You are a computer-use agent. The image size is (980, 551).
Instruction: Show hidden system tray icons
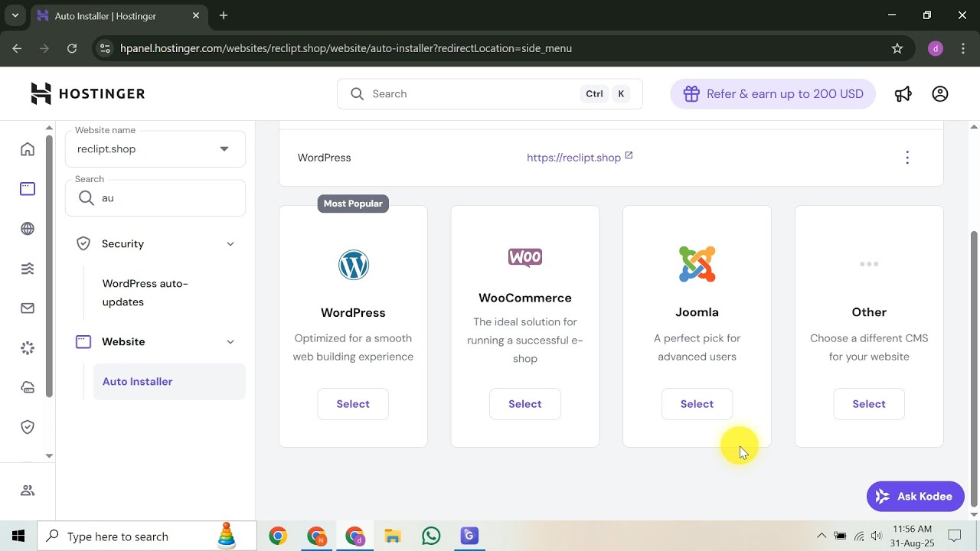coord(822,536)
